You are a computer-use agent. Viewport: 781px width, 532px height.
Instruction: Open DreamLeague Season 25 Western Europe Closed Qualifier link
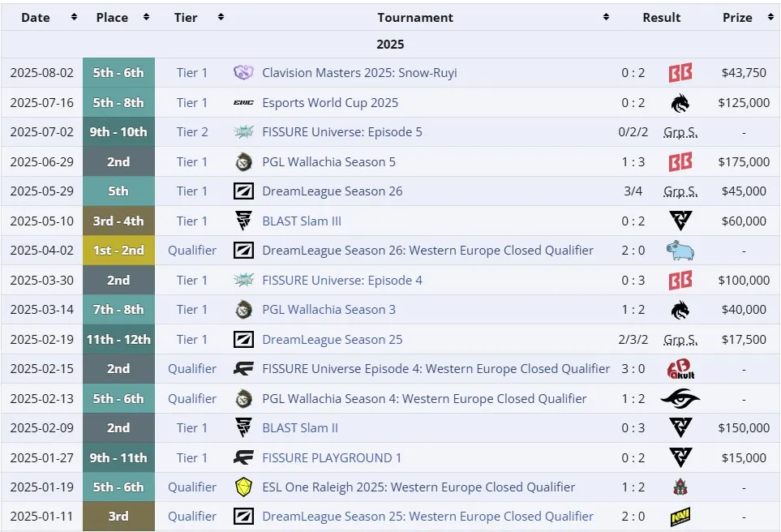click(x=428, y=517)
